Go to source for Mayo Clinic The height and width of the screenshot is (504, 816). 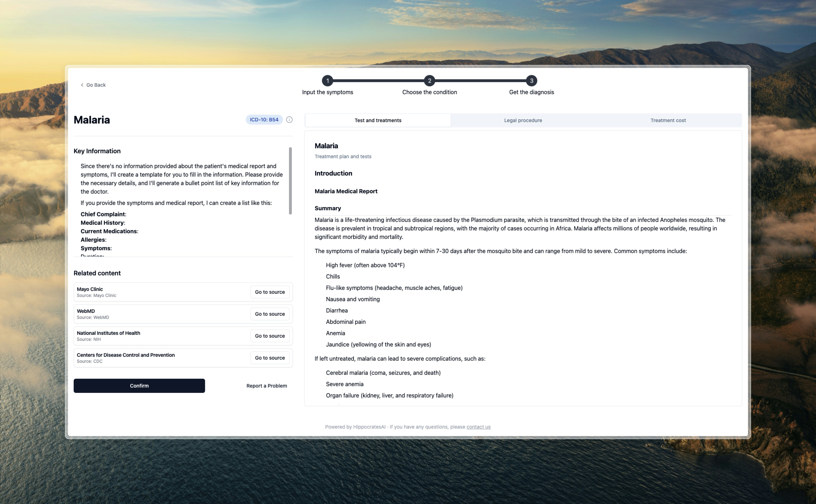(x=270, y=292)
